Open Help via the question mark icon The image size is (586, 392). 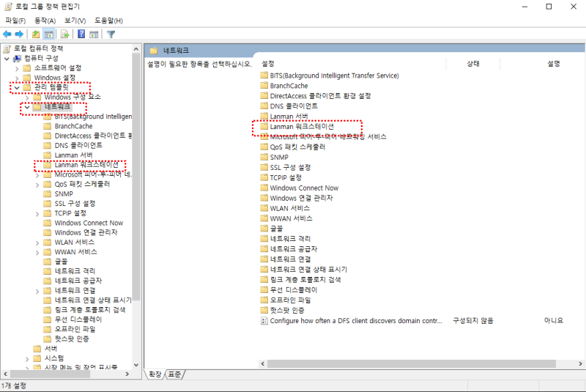(x=81, y=34)
